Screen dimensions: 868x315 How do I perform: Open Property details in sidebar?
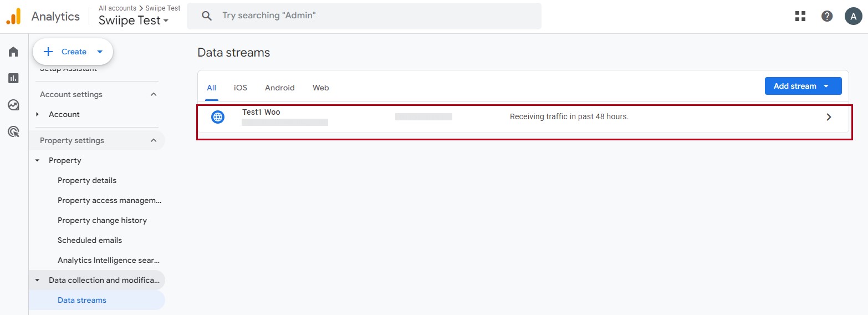pos(87,180)
